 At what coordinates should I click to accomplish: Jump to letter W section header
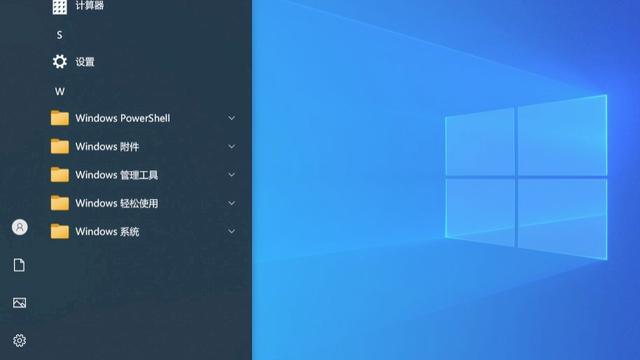[x=60, y=91]
